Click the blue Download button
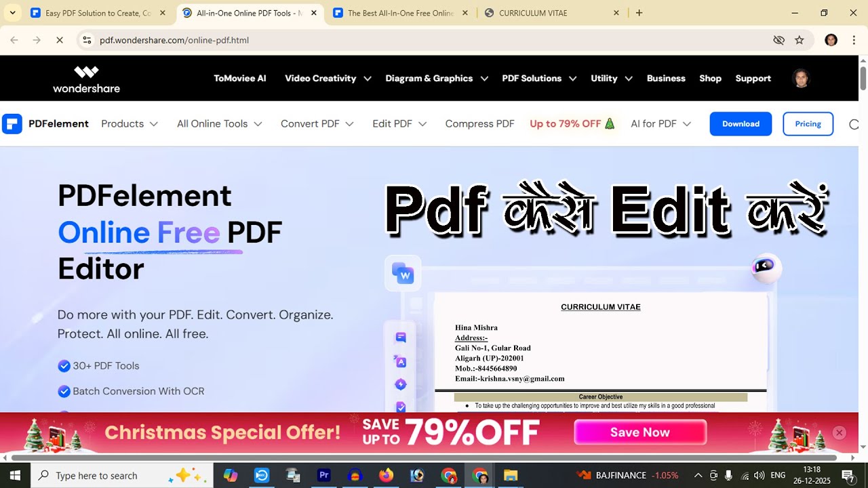The image size is (868, 488). coord(741,124)
